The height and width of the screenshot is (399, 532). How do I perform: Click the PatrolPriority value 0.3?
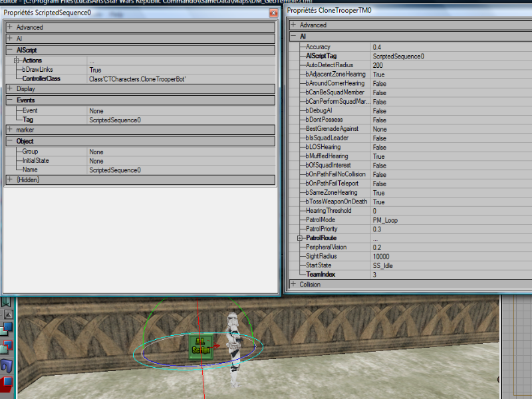pos(376,229)
